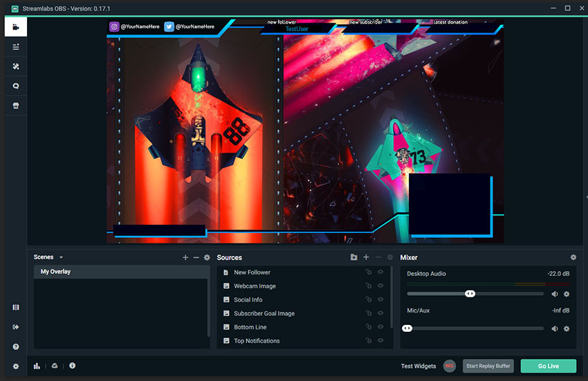Select the New Follower source row
The image size is (588, 381).
304,272
